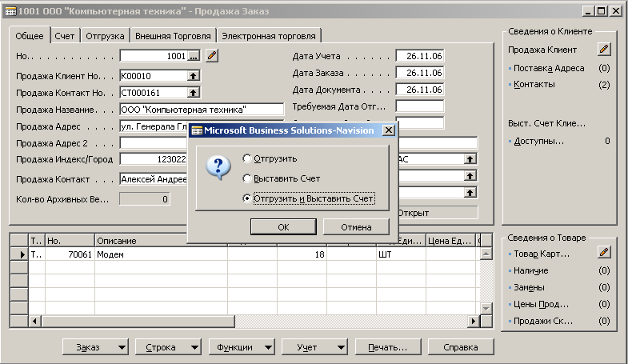This screenshot has width=628, height=364.
Task: Open the Учет dropdown button
Action: point(314,347)
